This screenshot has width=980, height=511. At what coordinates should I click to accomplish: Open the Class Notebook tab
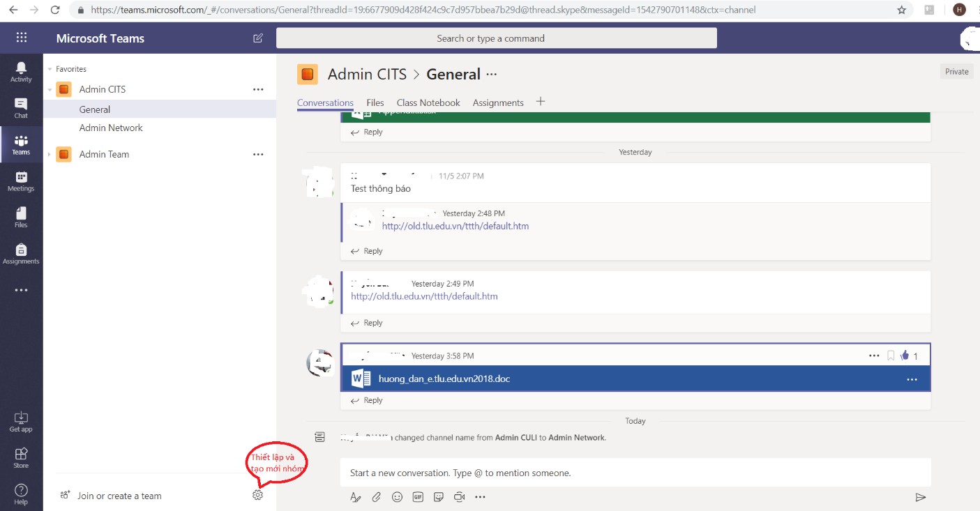click(428, 102)
